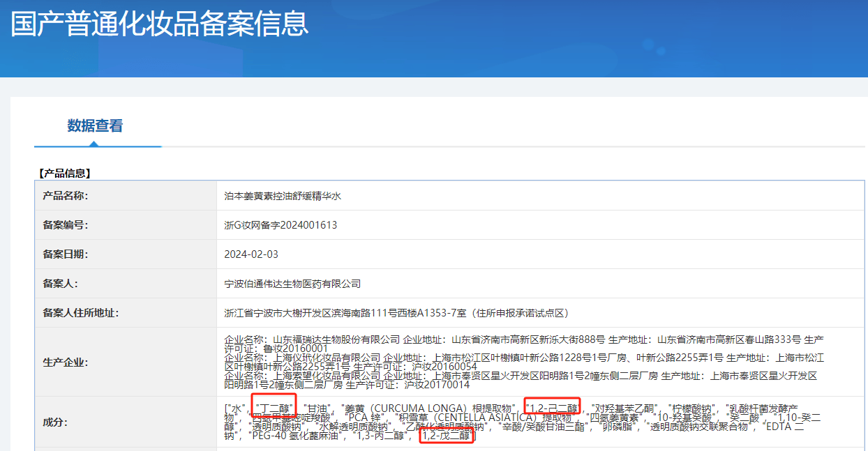Viewport: 868px width, 451px height.
Task: Open the 数据查看 tab
Action: (95, 126)
